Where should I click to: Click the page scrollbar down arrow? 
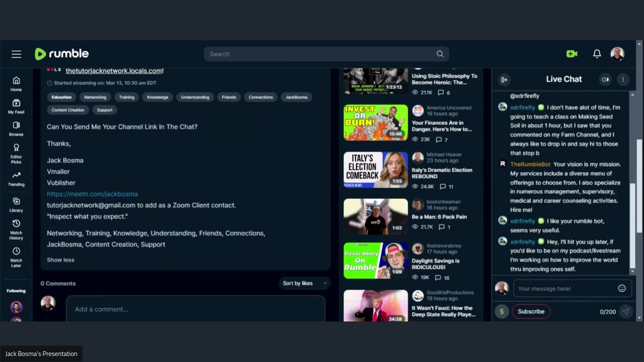click(639, 318)
